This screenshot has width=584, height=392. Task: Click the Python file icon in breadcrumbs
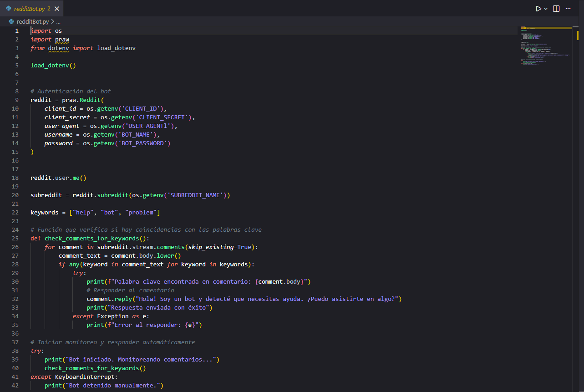[x=12, y=21]
